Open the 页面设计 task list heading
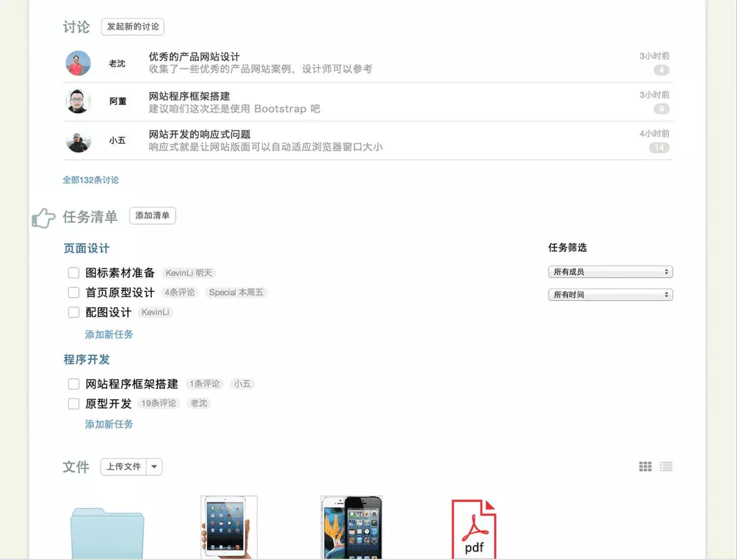The height and width of the screenshot is (560, 737). tap(87, 248)
